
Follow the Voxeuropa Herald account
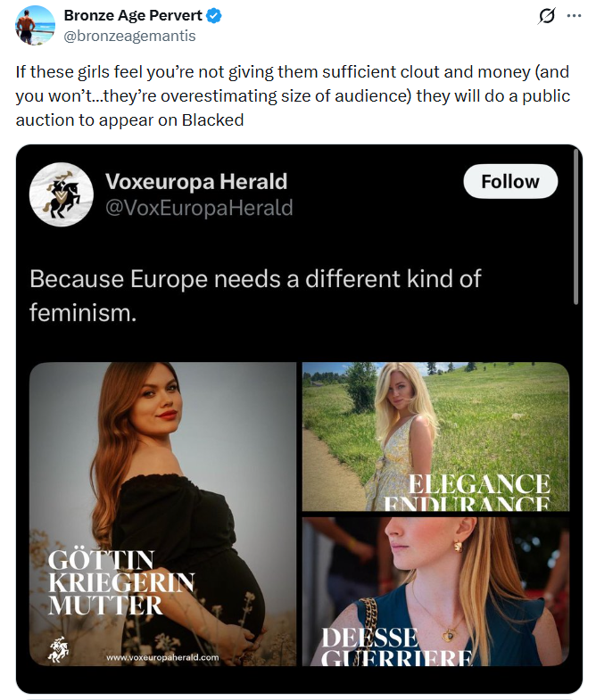(x=510, y=182)
